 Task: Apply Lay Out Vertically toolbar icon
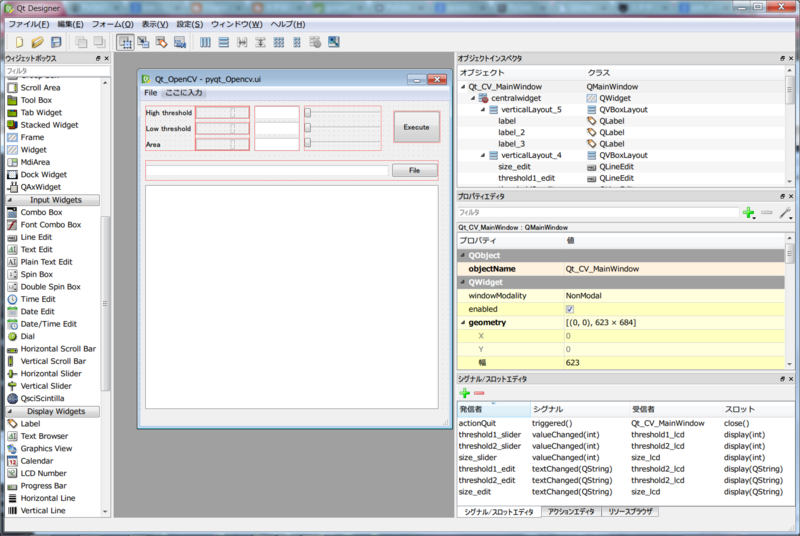(x=223, y=42)
